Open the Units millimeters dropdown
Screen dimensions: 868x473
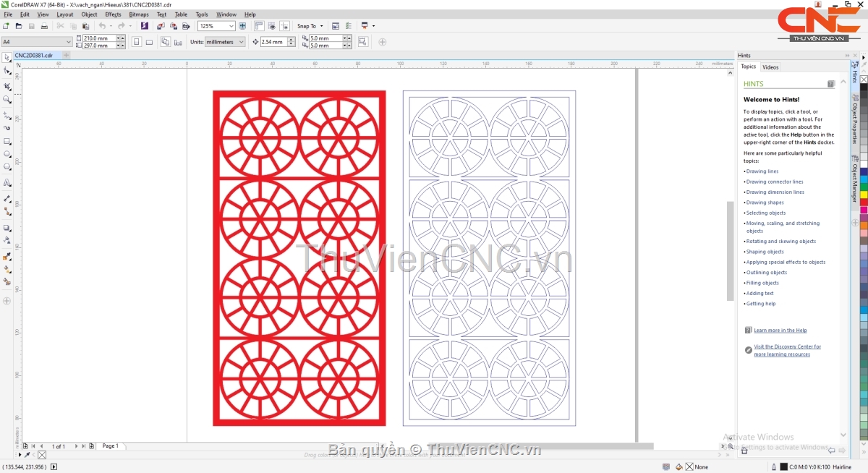pos(241,42)
